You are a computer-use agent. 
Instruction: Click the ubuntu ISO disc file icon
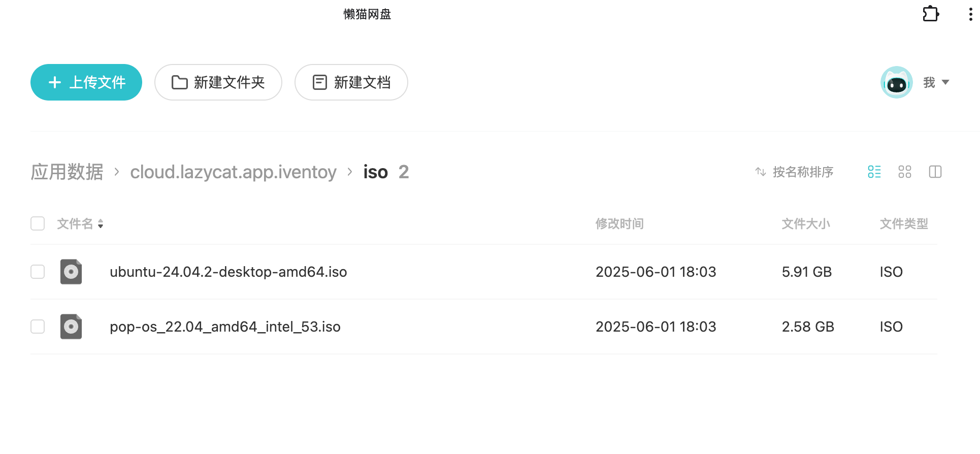71,272
